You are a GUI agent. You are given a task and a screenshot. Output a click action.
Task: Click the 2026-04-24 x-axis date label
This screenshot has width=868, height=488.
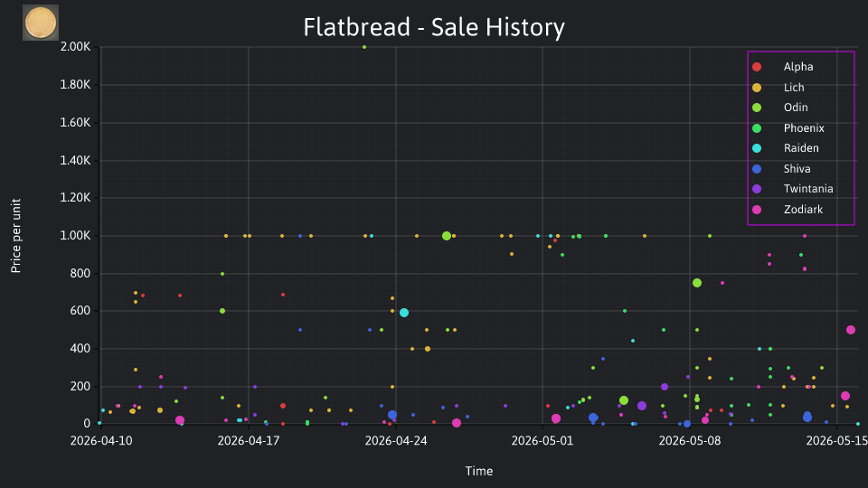click(396, 441)
